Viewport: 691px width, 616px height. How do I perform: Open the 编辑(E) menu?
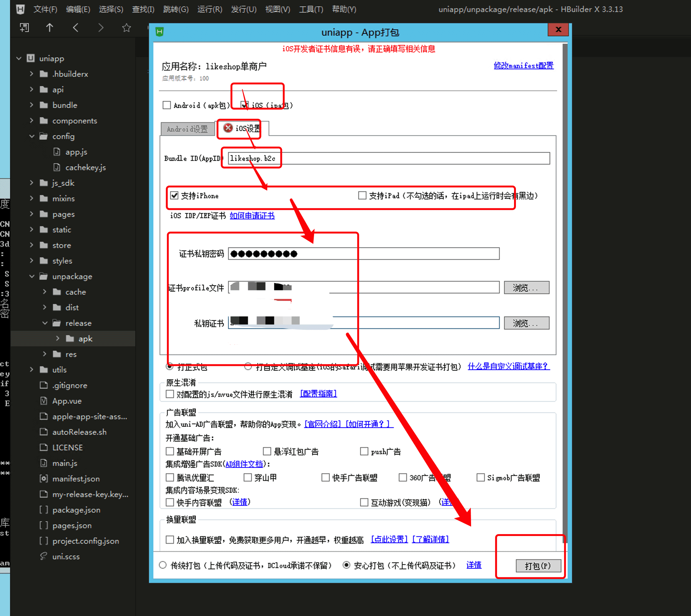[x=78, y=9]
